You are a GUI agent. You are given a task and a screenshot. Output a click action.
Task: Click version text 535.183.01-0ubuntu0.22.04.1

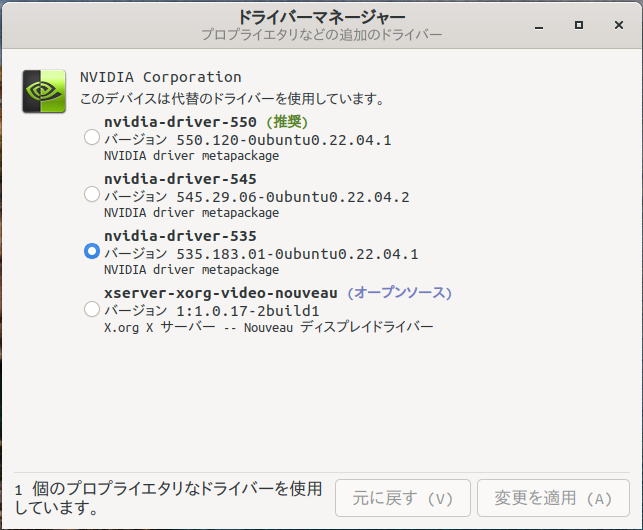pos(297,254)
